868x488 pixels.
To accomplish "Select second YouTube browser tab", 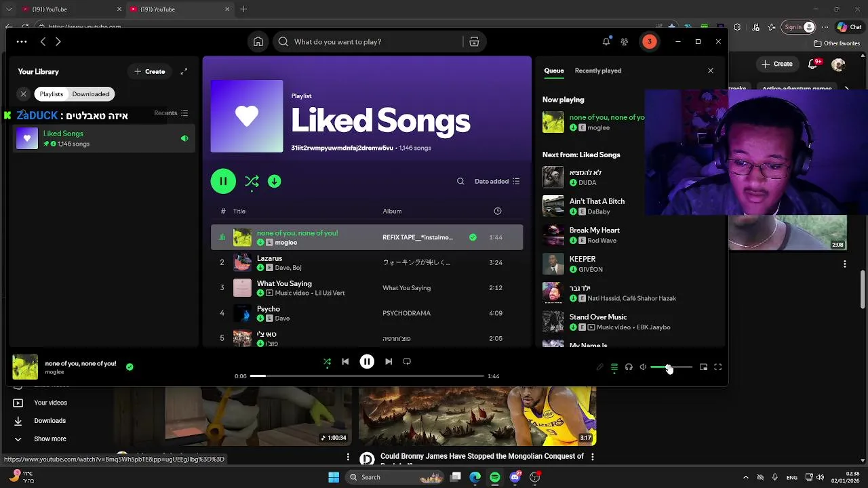I will click(x=180, y=9).
